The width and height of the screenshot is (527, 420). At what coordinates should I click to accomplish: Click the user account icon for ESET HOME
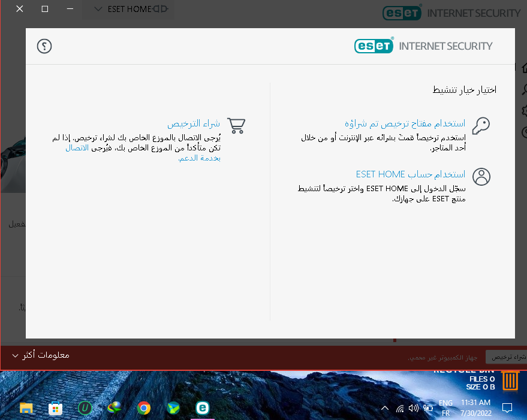[x=481, y=177]
